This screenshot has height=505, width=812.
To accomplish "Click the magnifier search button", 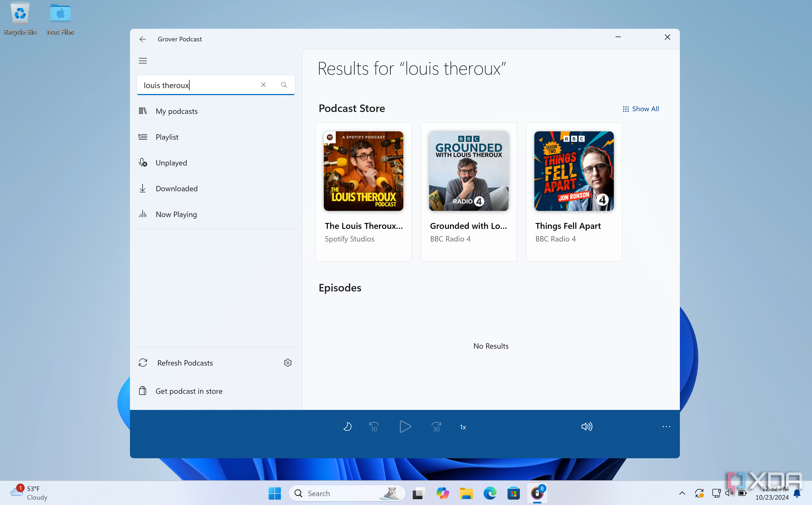I will (x=284, y=85).
